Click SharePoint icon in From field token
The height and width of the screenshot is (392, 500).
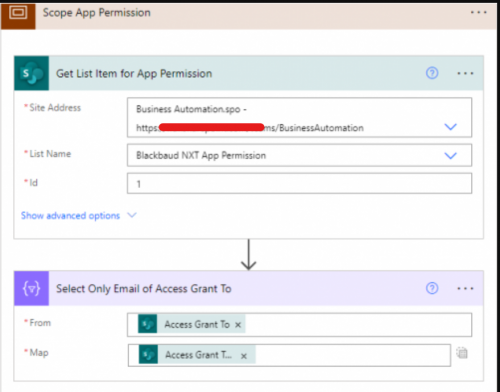pos(148,324)
